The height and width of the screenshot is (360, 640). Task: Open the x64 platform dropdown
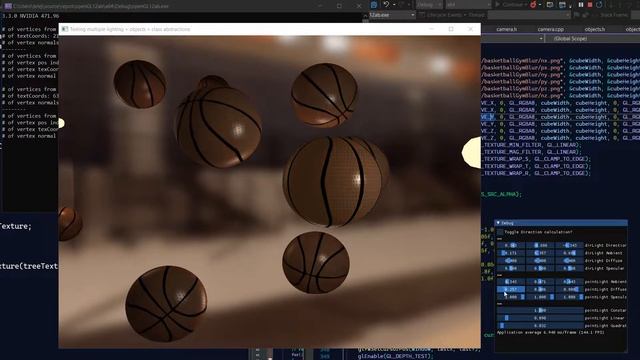[x=468, y=5]
